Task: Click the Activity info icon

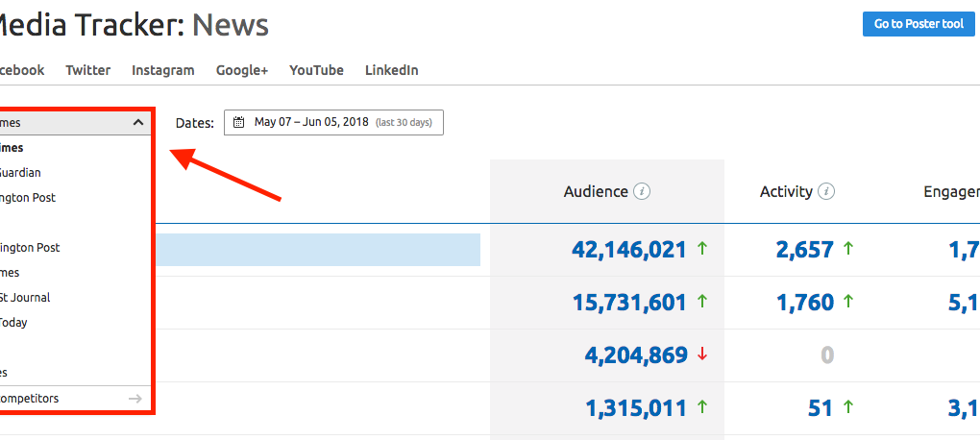Action: 827,192
